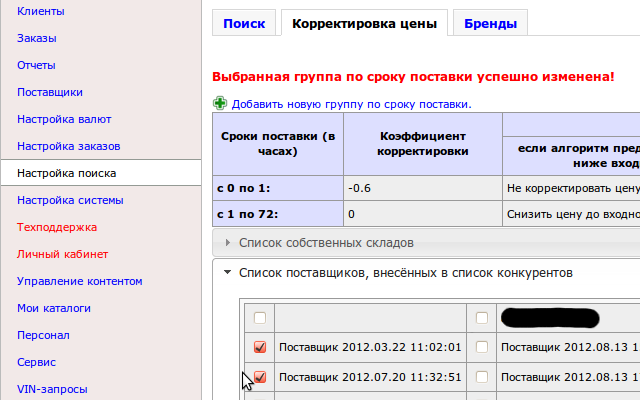This screenshot has width=640, height=400.
Task: Switch to the Поиск tab
Action: coord(244,23)
